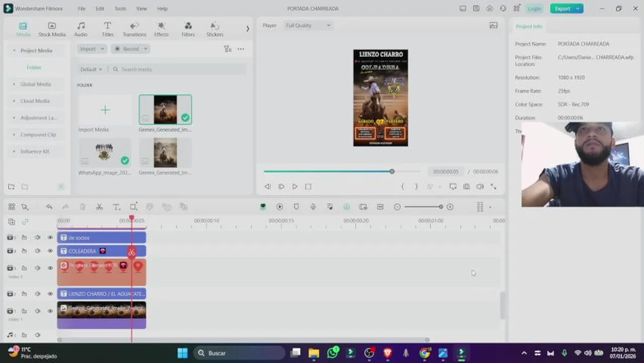Open Windows Start menu

point(182,353)
